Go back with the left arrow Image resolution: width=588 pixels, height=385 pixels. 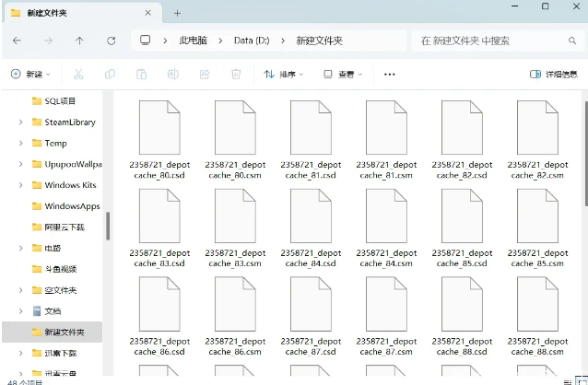(17, 41)
